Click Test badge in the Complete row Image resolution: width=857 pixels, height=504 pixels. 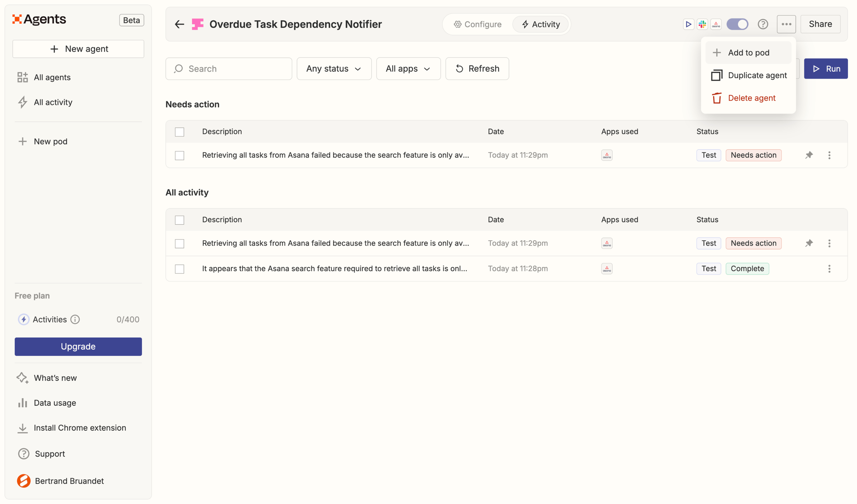pyautogui.click(x=708, y=269)
